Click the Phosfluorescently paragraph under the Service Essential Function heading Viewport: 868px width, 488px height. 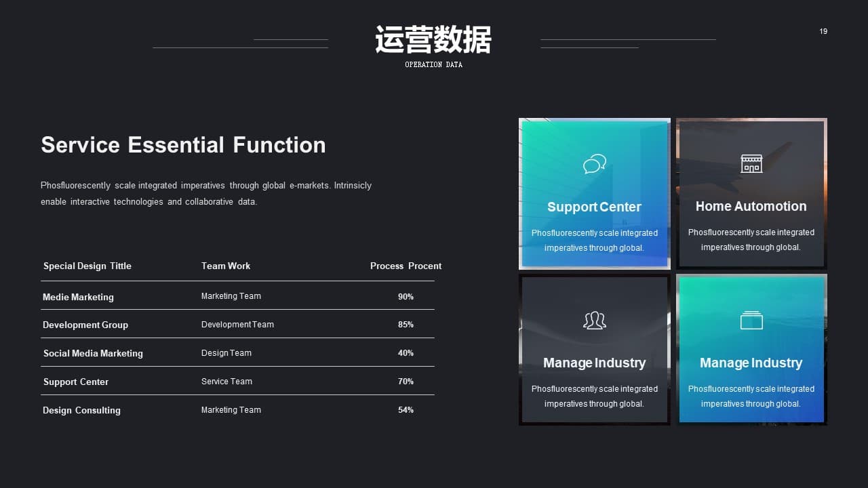(x=206, y=193)
